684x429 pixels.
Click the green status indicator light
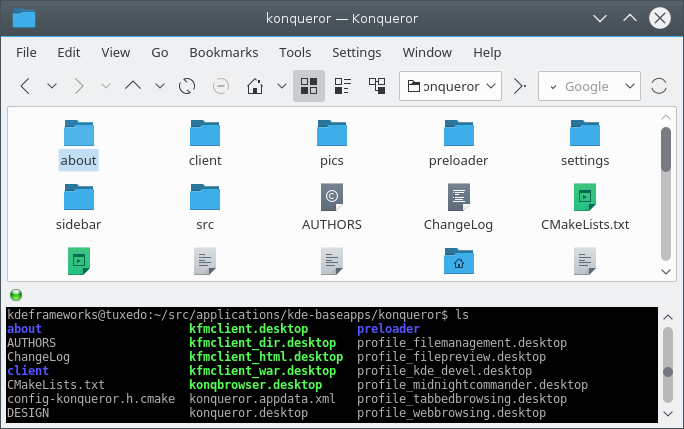[x=15, y=295]
